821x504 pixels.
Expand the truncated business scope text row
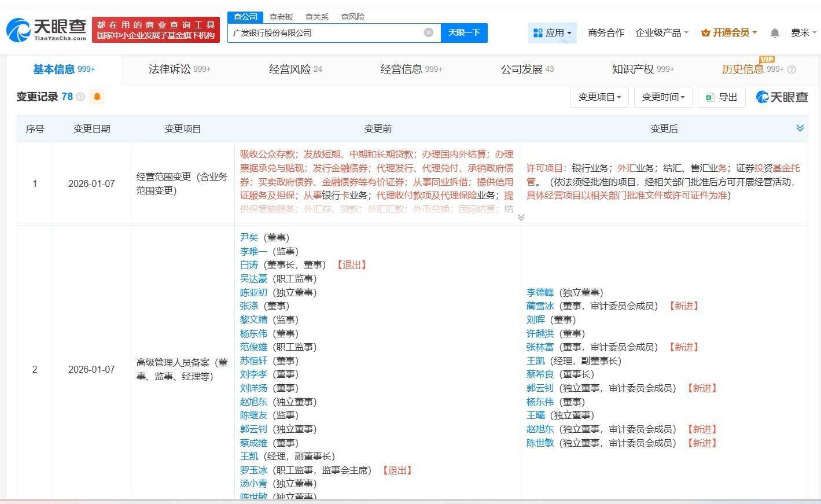point(521,217)
